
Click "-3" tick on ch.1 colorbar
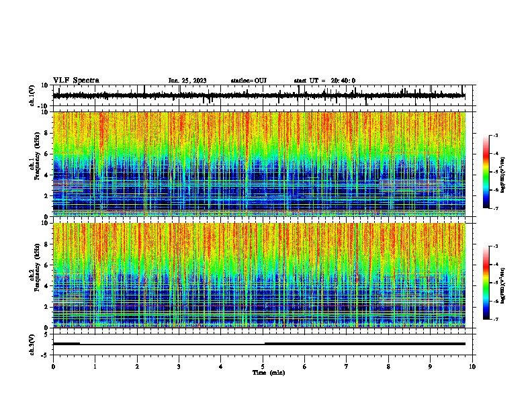(x=495, y=135)
